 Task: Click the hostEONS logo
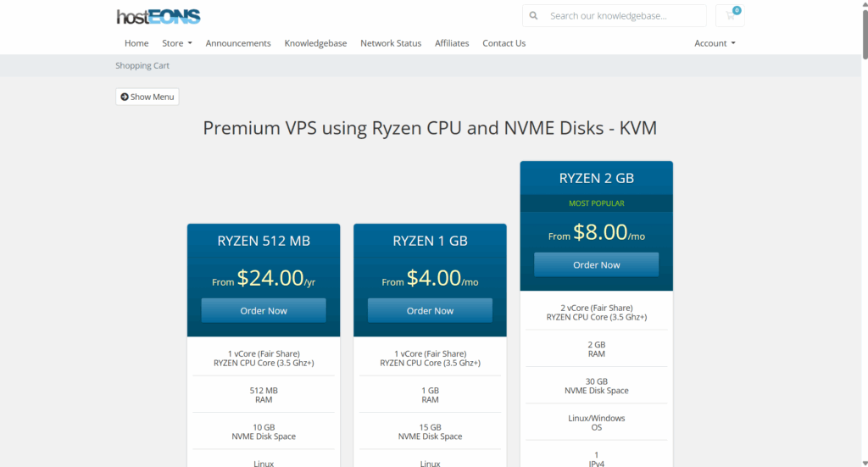(159, 17)
